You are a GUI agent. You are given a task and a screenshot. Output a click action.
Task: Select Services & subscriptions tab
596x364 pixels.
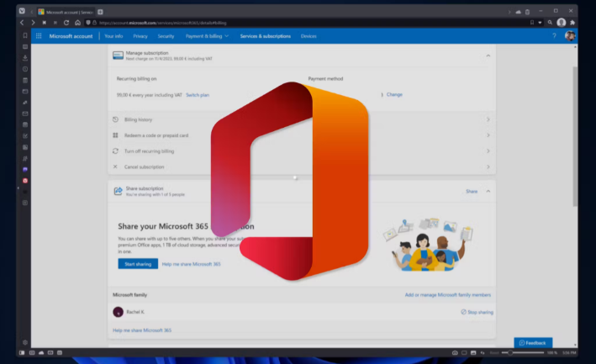(266, 36)
